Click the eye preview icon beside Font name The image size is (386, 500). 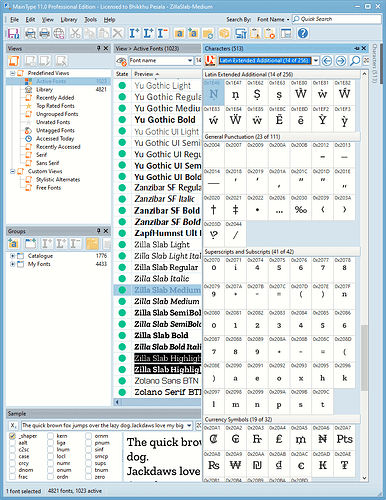pyautogui.click(x=122, y=61)
